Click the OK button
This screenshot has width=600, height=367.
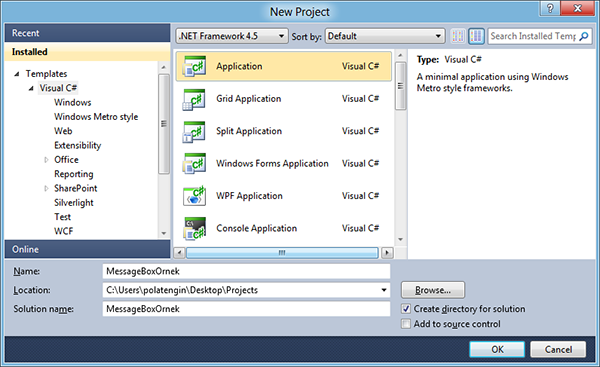tap(497, 349)
